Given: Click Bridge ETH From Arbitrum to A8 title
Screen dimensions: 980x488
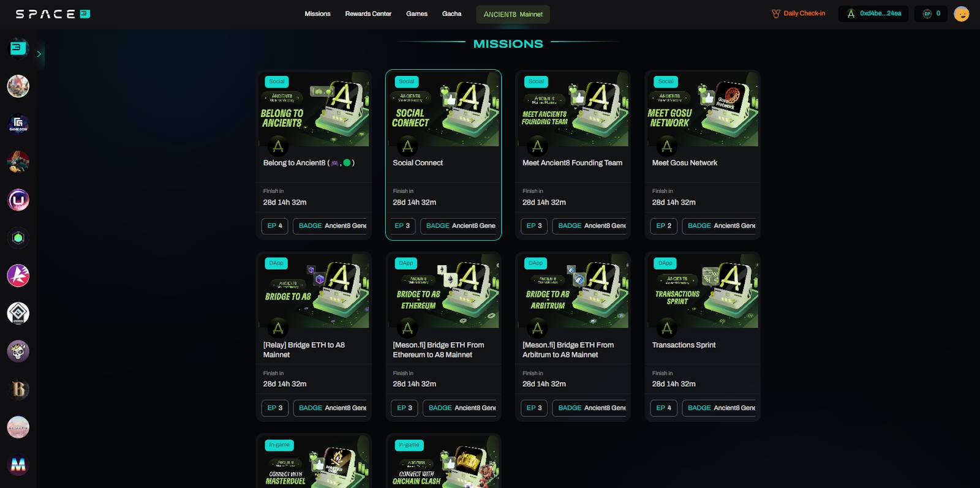Looking at the screenshot, I should [x=568, y=350].
